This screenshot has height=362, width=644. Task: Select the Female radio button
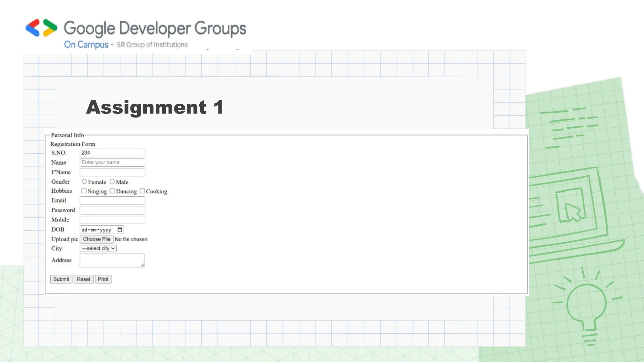[84, 182]
